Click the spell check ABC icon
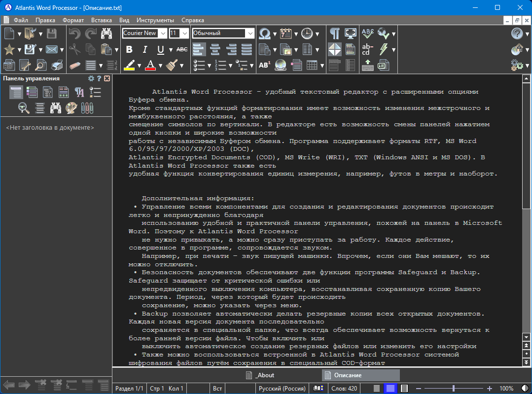532x394 pixels. [x=368, y=34]
